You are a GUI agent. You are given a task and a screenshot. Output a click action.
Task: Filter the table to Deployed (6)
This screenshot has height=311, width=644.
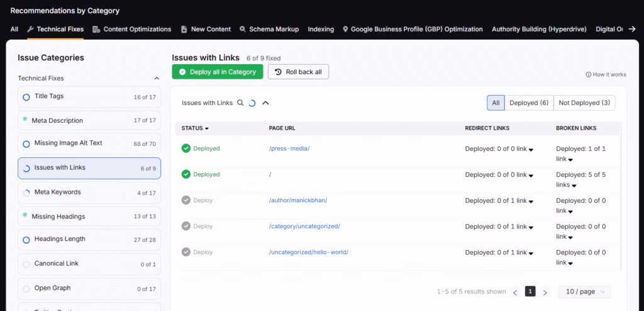(x=528, y=103)
